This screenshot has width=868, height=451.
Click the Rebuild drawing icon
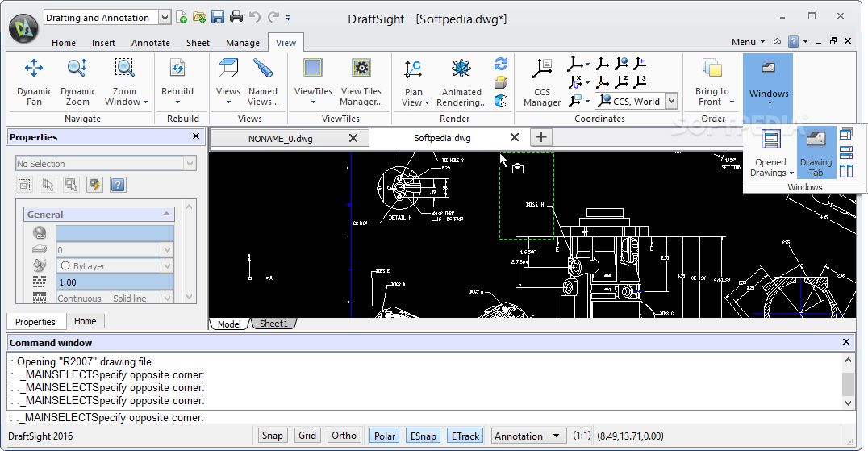177,68
